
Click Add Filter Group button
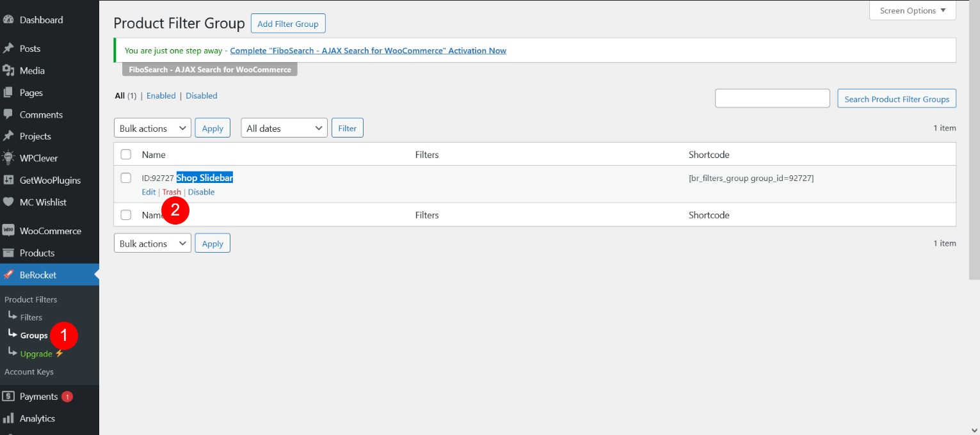[x=288, y=24]
